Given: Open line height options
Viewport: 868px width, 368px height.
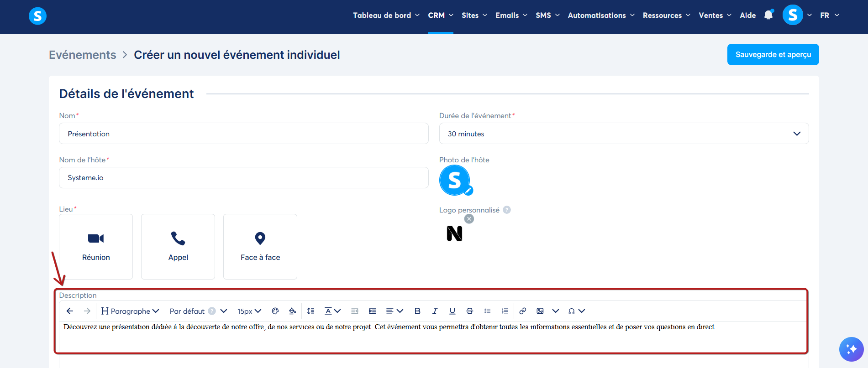Looking at the screenshot, I should point(310,311).
